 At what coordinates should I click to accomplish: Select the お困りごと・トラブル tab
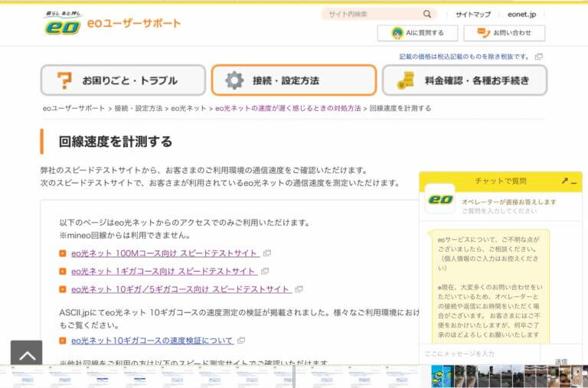[123, 80]
